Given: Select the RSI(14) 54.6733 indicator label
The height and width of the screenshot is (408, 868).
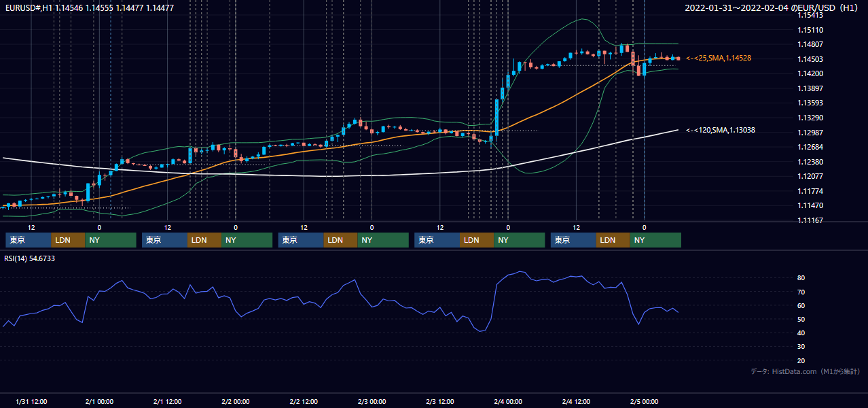Looking at the screenshot, I should [x=30, y=258].
